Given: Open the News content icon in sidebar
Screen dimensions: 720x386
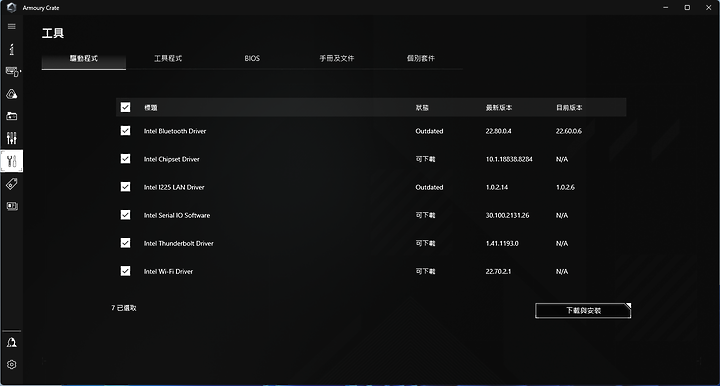Looking at the screenshot, I should [12, 206].
